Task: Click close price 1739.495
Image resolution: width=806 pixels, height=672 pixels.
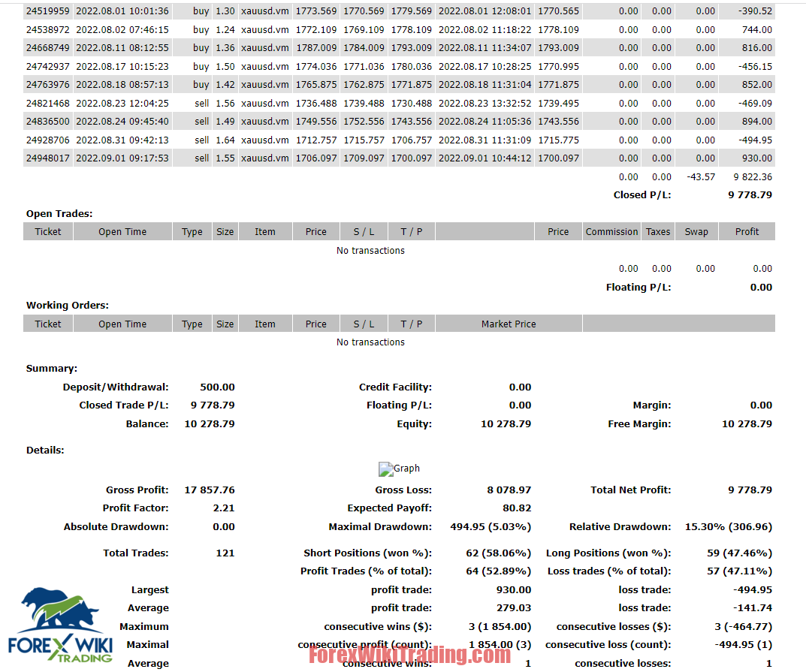Action: point(558,104)
